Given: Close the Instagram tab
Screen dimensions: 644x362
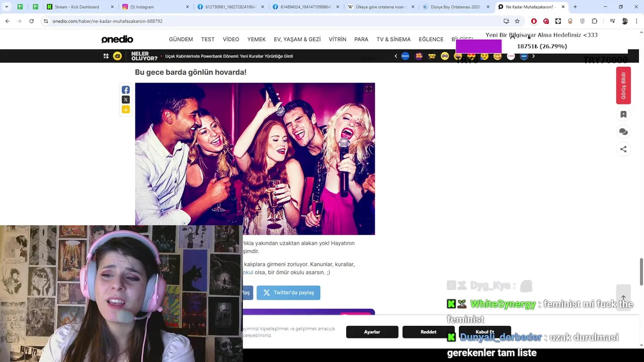Looking at the screenshot, I should pos(188,7).
